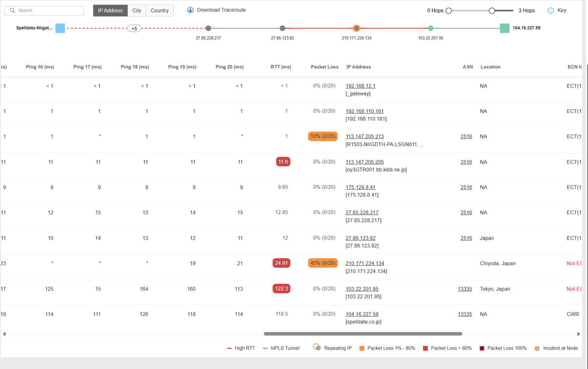Viewport: 588px width, 369px height.
Task: Click the IP Address column header
Action: click(359, 67)
